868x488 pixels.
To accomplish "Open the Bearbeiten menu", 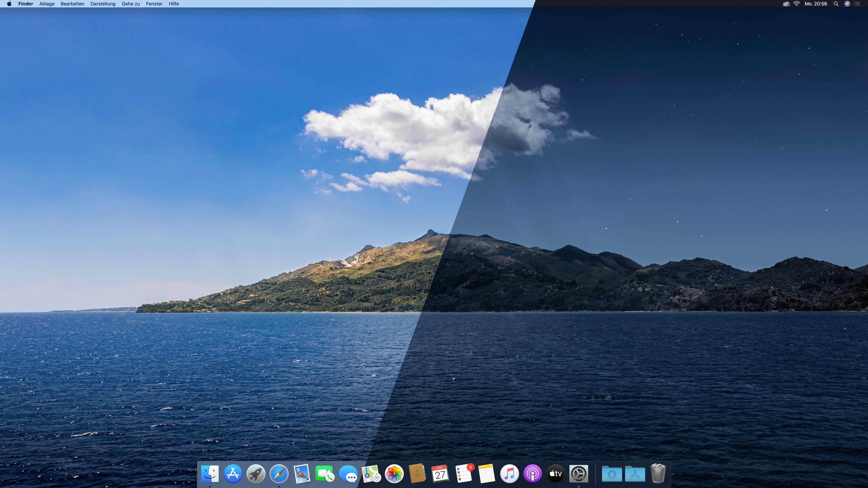I will pyautogui.click(x=72, y=4).
